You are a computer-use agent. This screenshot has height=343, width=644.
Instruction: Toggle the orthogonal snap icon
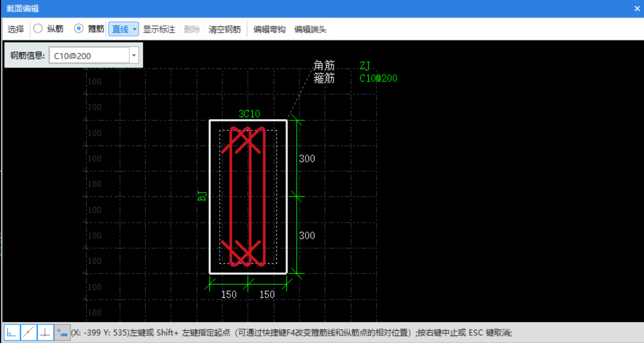pos(12,332)
